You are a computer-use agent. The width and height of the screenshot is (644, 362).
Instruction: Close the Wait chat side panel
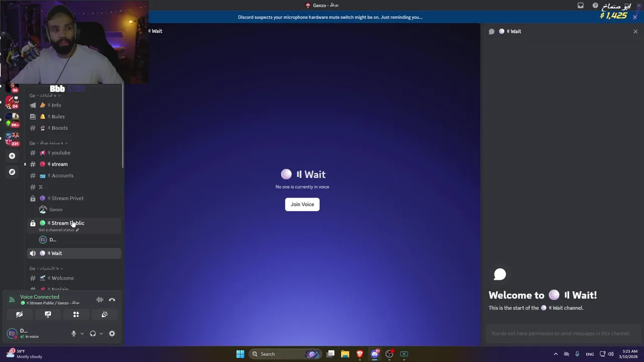tap(635, 31)
